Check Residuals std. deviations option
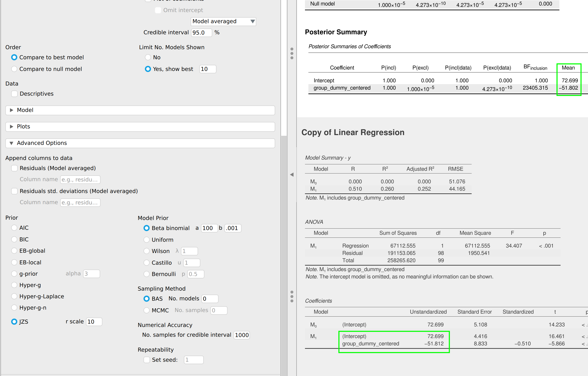The height and width of the screenshot is (376, 588). coord(14,191)
